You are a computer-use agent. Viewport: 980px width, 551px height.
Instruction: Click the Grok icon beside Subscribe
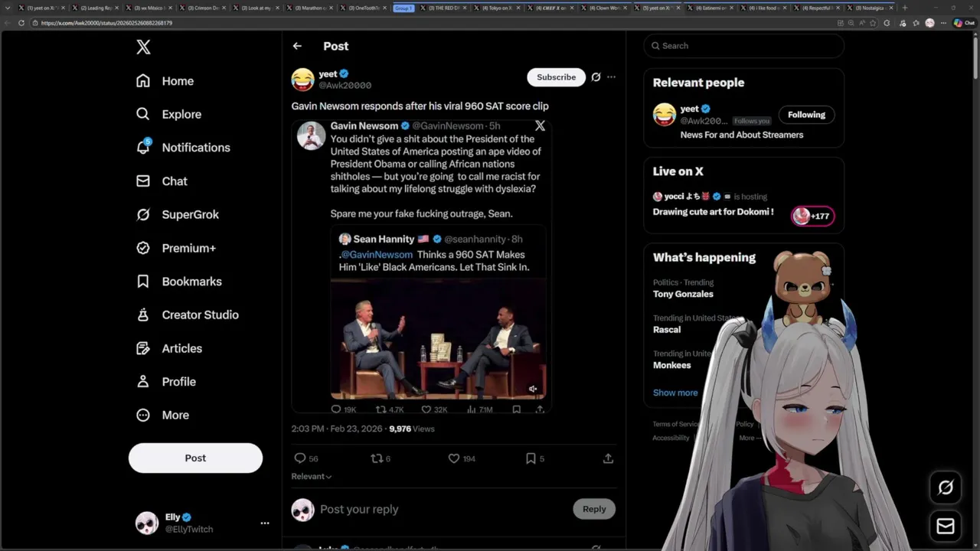(596, 77)
